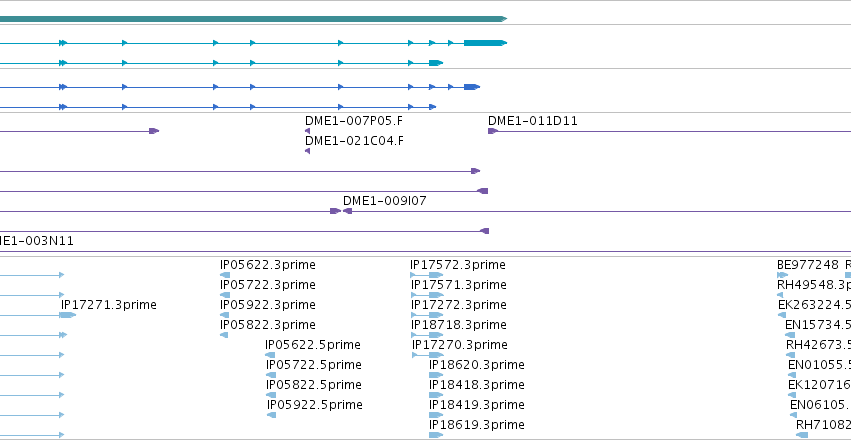Select the first teal transcript's thick terminal exon
Image resolution: width=851 pixels, height=440 pixels.
point(485,43)
